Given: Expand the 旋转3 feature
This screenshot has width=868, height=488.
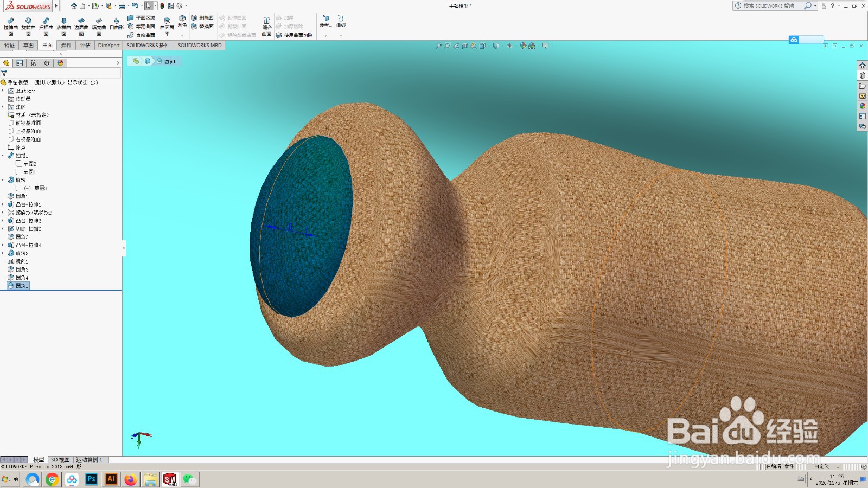Looking at the screenshot, I should coord(3,253).
